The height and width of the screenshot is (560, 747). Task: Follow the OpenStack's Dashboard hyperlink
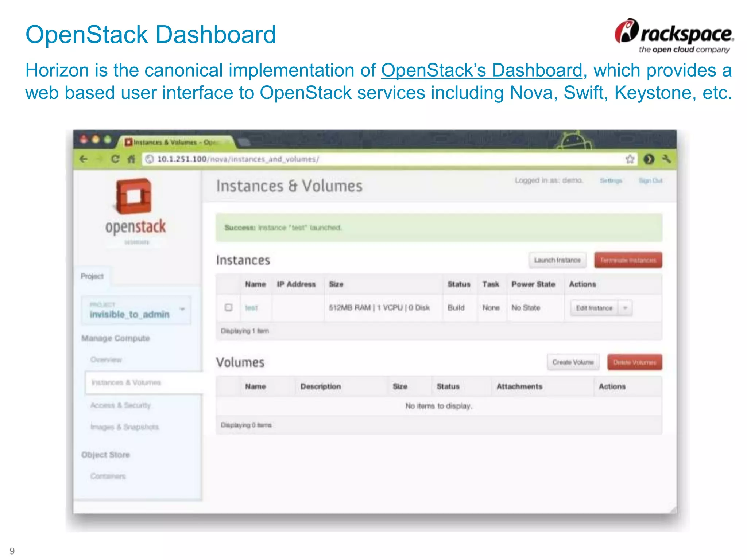tap(481, 70)
